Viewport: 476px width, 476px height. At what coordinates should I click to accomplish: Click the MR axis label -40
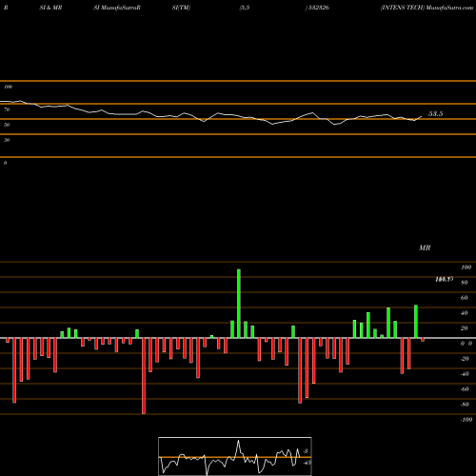pyautogui.click(x=465, y=374)
